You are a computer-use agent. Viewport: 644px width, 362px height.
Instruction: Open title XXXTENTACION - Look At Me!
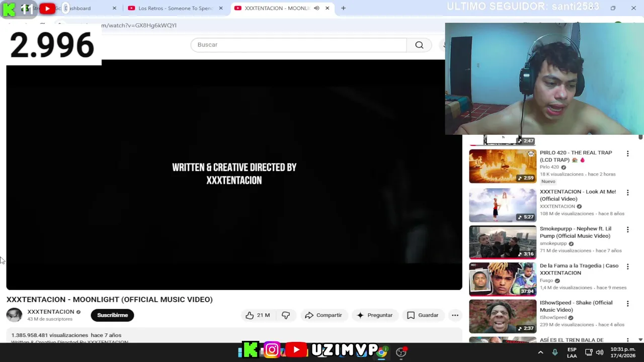pos(578,195)
